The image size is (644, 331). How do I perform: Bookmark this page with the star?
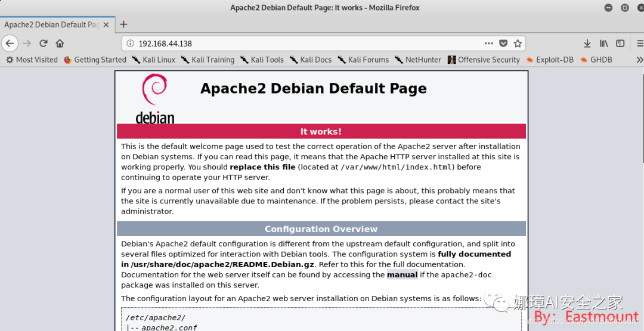point(518,43)
